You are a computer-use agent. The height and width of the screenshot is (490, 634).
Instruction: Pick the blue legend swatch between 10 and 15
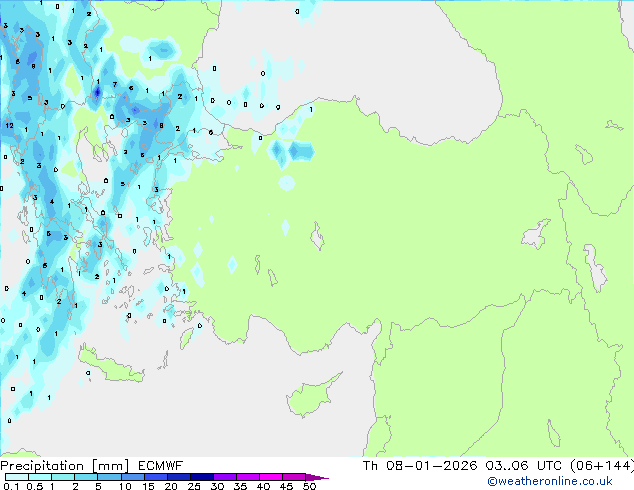(x=132, y=477)
